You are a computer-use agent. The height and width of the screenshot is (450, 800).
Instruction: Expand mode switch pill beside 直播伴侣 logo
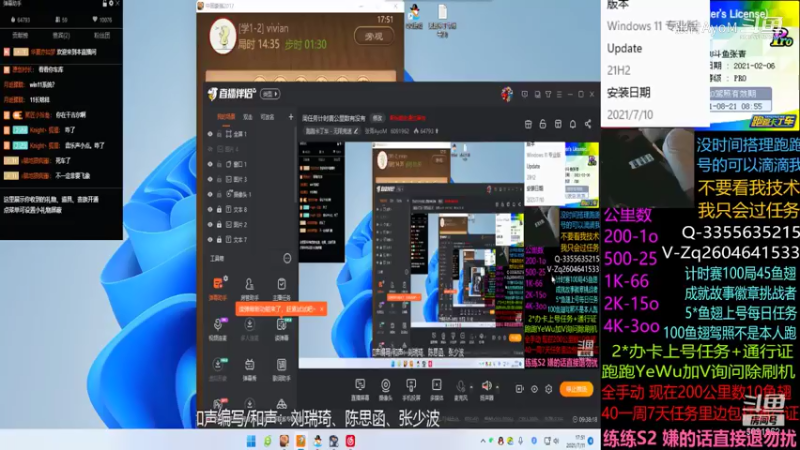(270, 94)
